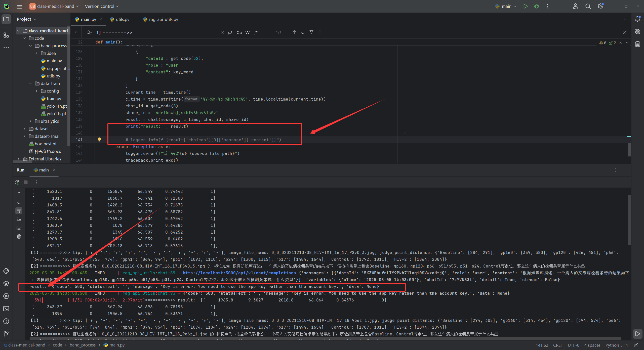Open the Python Packages tool window
The height and width of the screenshot is (350, 644).
point(6,283)
